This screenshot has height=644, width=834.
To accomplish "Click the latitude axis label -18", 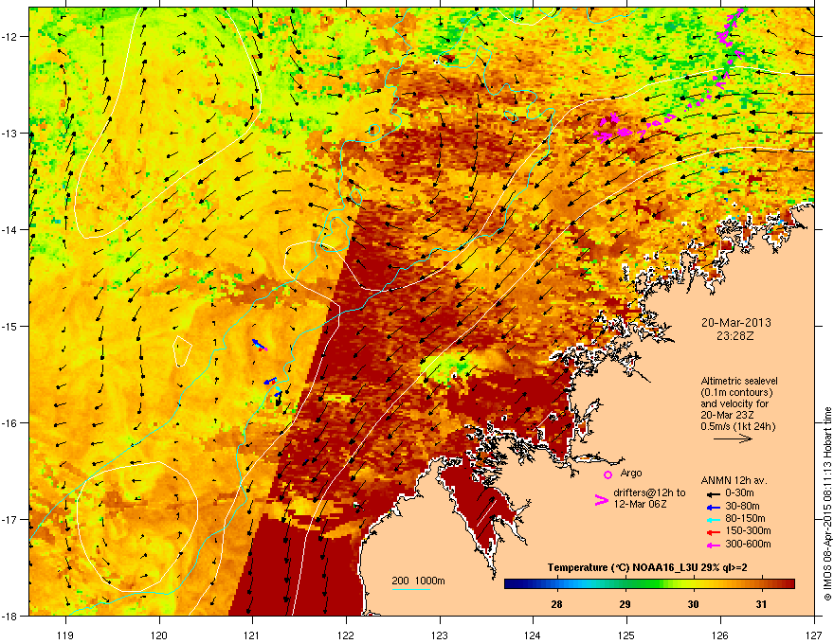I will coord(9,616).
